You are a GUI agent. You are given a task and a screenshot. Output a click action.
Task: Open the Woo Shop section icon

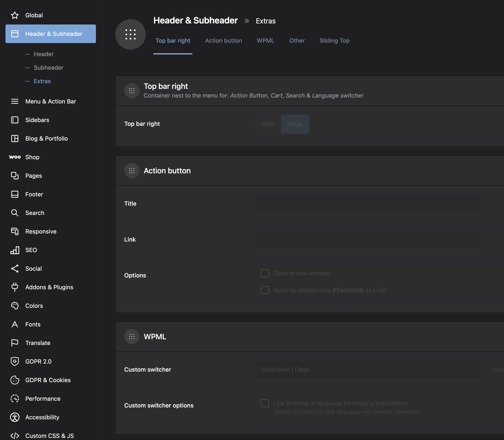pos(15,157)
